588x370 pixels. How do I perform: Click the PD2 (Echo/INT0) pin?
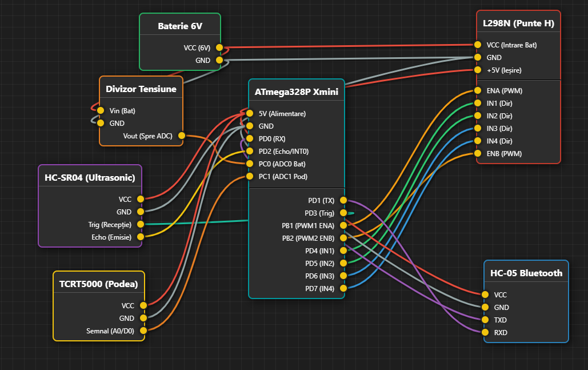pos(249,151)
